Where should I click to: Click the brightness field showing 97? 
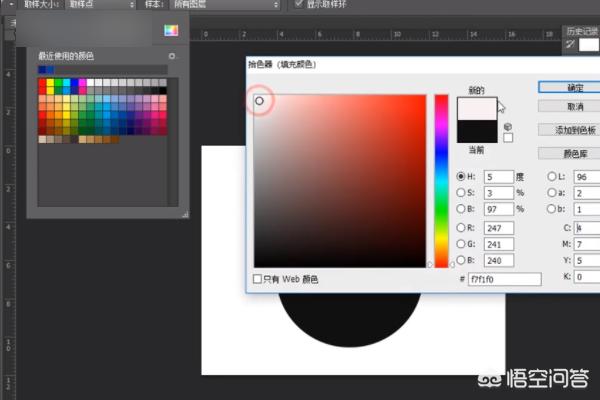pyautogui.click(x=499, y=209)
